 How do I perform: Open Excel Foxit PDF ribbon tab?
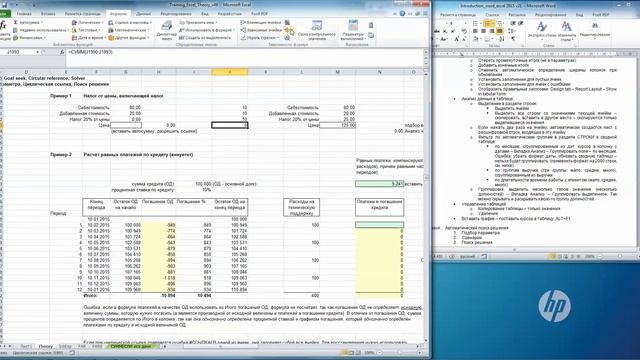[x=259, y=13]
